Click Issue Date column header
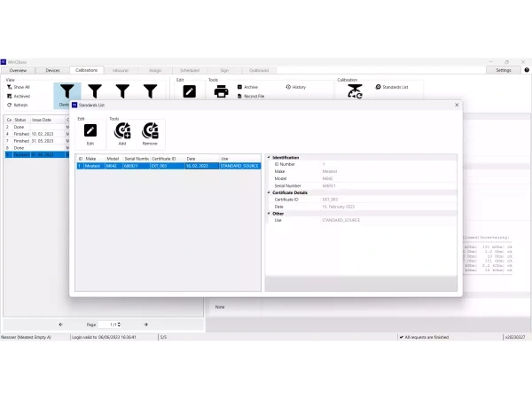 click(x=48, y=120)
